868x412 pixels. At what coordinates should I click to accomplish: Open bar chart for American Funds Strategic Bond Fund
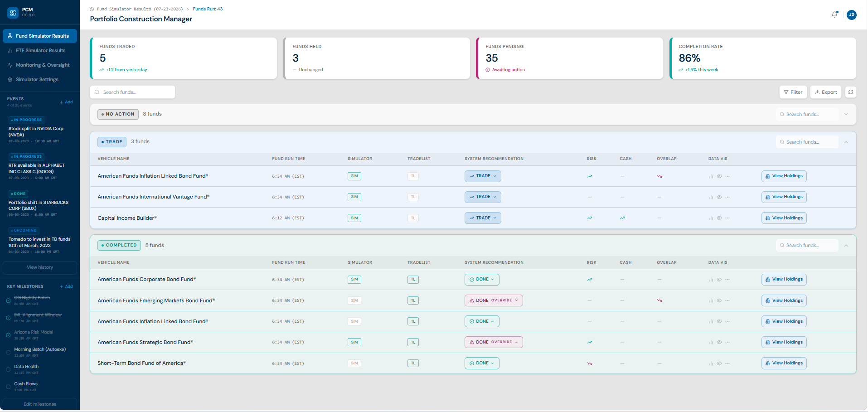[x=711, y=342]
